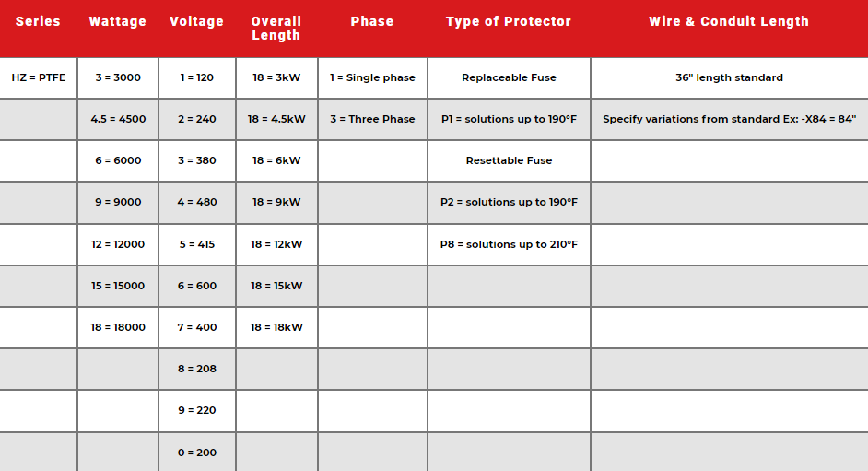Select the Replaceable Fuse cell
The height and width of the screenshot is (471, 868).
tap(509, 77)
